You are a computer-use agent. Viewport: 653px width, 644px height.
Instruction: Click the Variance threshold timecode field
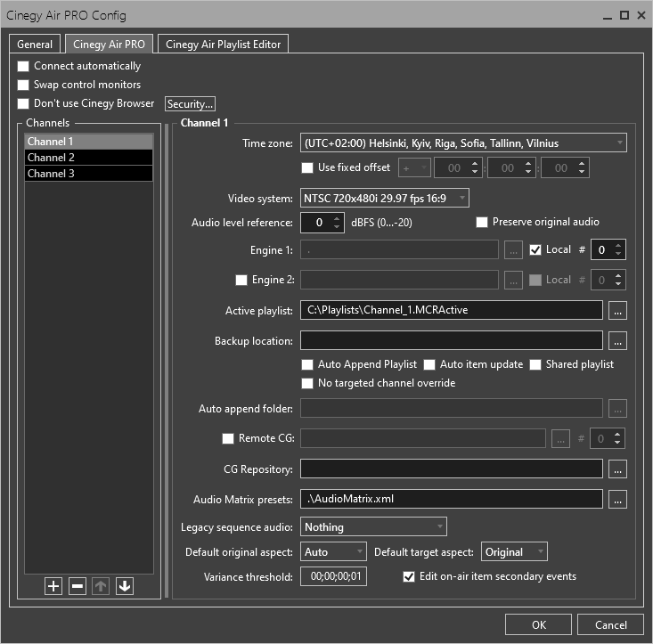pos(333,576)
